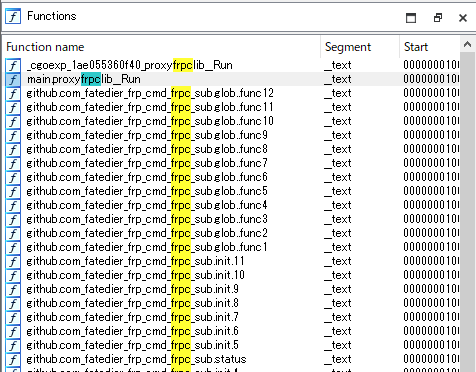The height and width of the screenshot is (372, 476).
Task: Click function icon for sub.glob..func8 row
Action: coord(13,149)
